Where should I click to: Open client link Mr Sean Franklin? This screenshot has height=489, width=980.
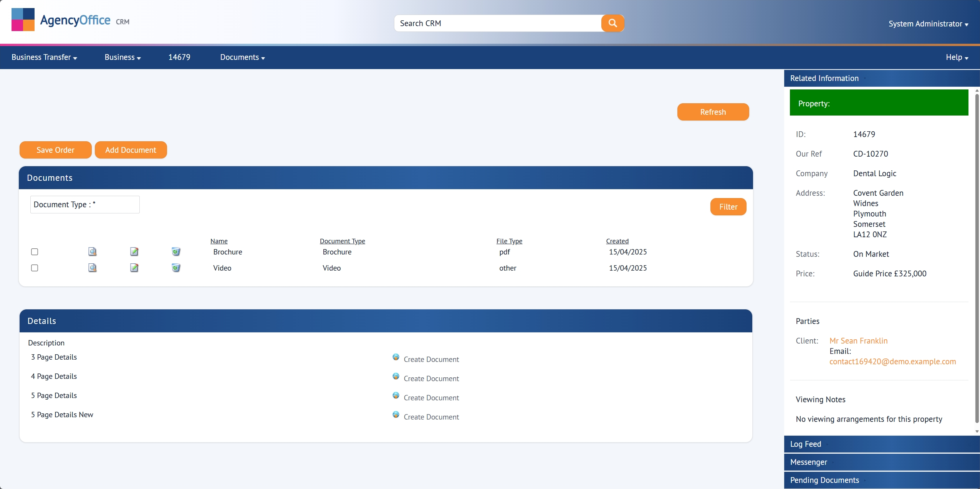click(858, 341)
